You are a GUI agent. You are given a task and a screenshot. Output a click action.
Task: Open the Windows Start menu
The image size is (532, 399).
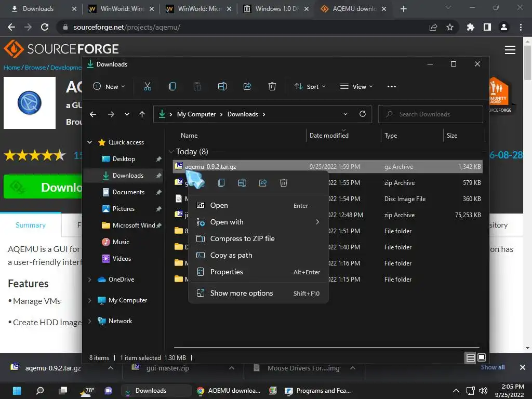tap(17, 391)
